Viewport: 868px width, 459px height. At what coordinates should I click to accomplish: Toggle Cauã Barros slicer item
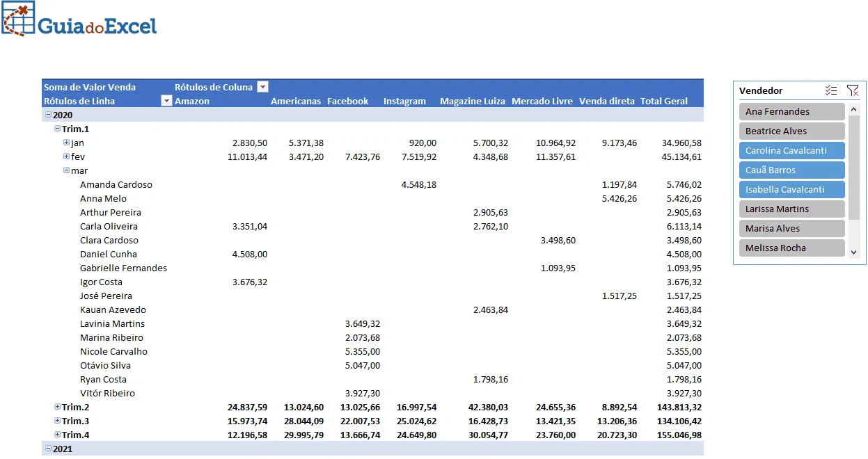792,170
